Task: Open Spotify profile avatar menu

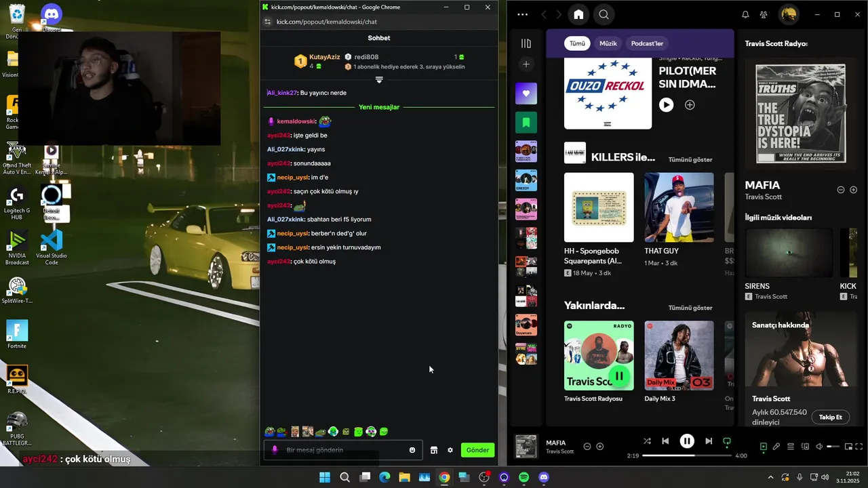Action: pyautogui.click(x=788, y=14)
